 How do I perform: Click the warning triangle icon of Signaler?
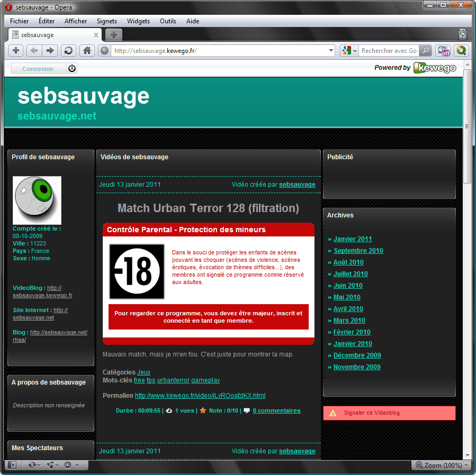pyautogui.click(x=333, y=413)
